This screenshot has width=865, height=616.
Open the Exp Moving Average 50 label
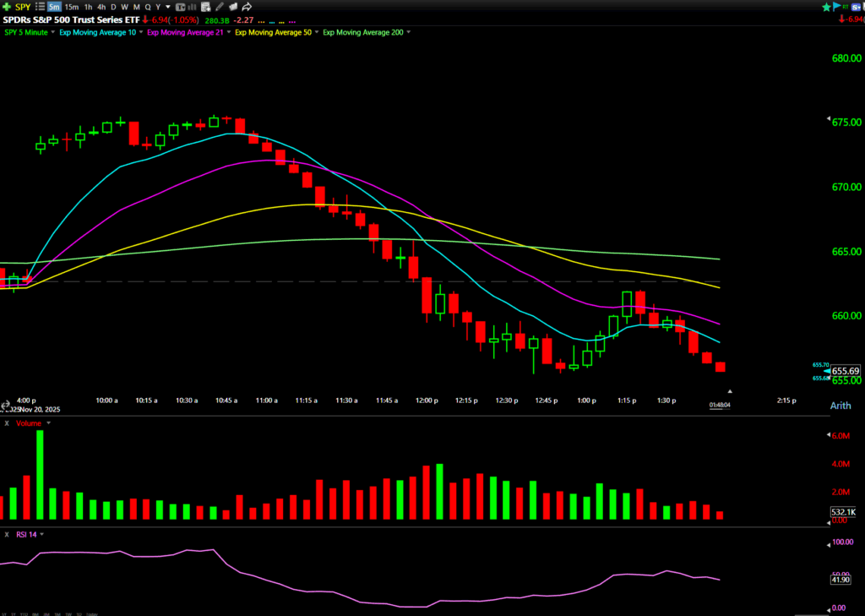coord(274,32)
